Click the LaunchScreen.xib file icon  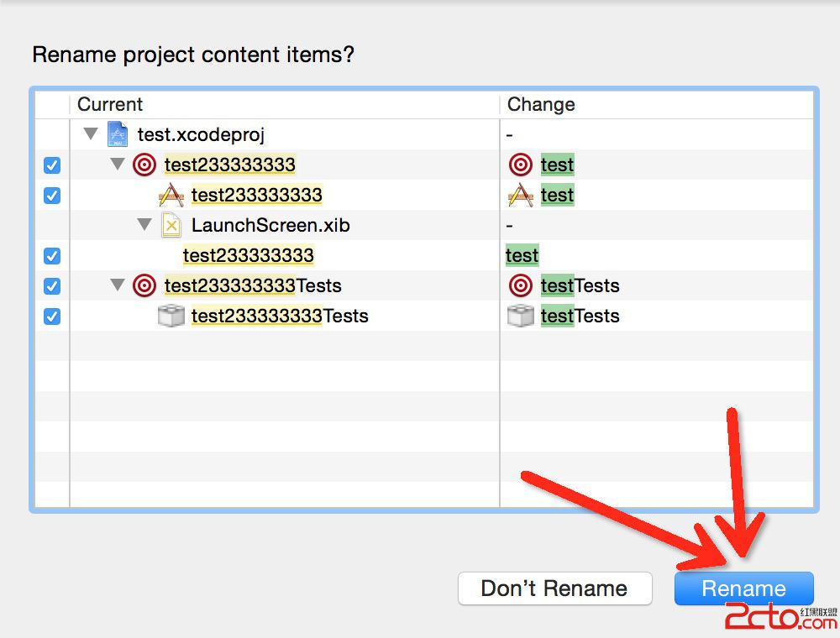pyautogui.click(x=171, y=225)
